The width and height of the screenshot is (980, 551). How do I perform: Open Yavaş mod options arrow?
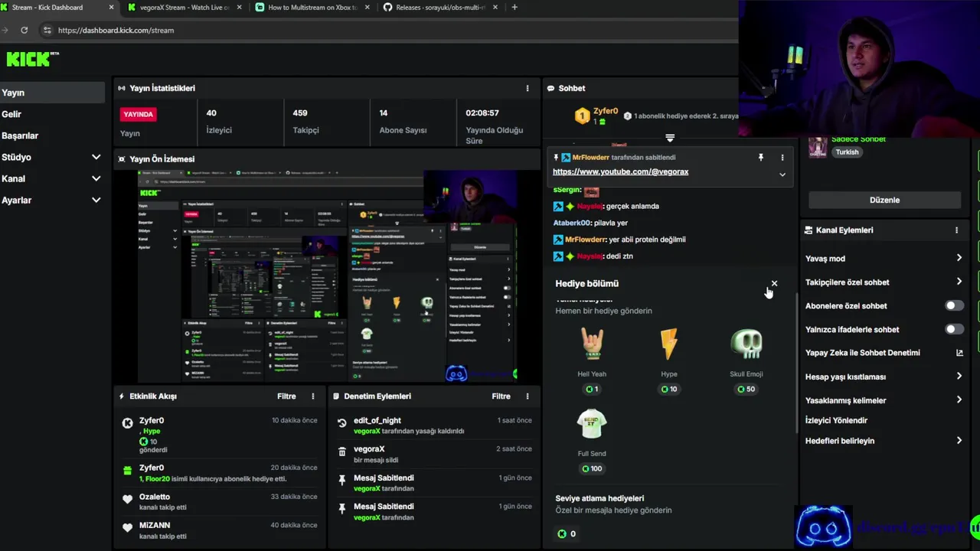[x=959, y=259]
